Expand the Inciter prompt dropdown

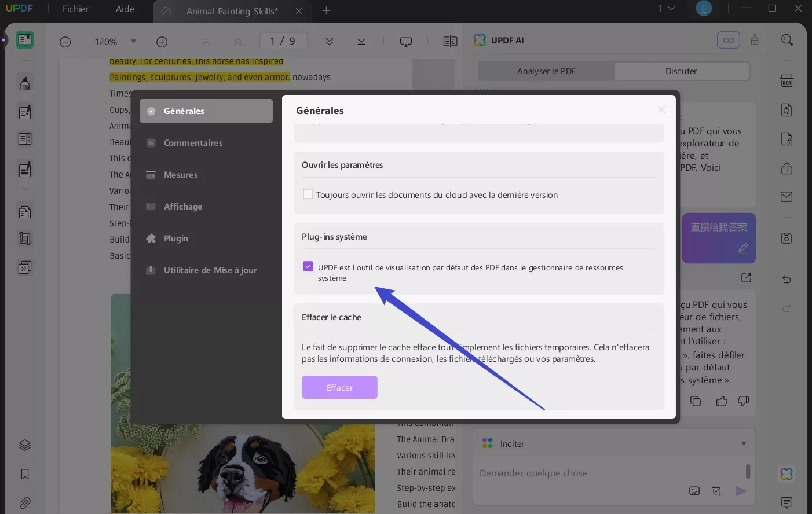pyautogui.click(x=744, y=443)
